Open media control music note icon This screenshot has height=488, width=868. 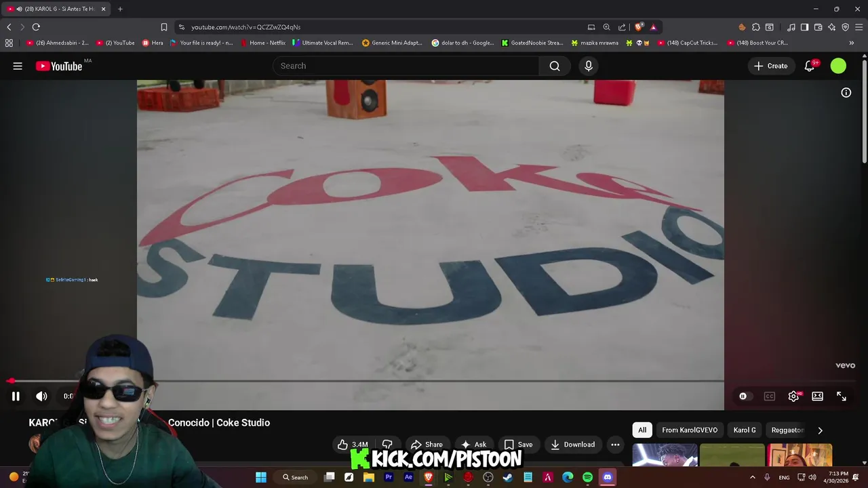(x=791, y=27)
